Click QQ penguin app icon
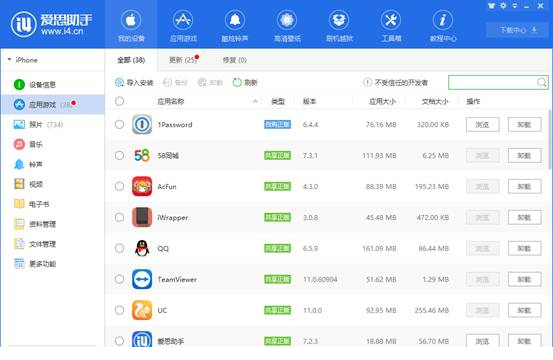Image resolution: width=553 pixels, height=360 pixels. 142,248
